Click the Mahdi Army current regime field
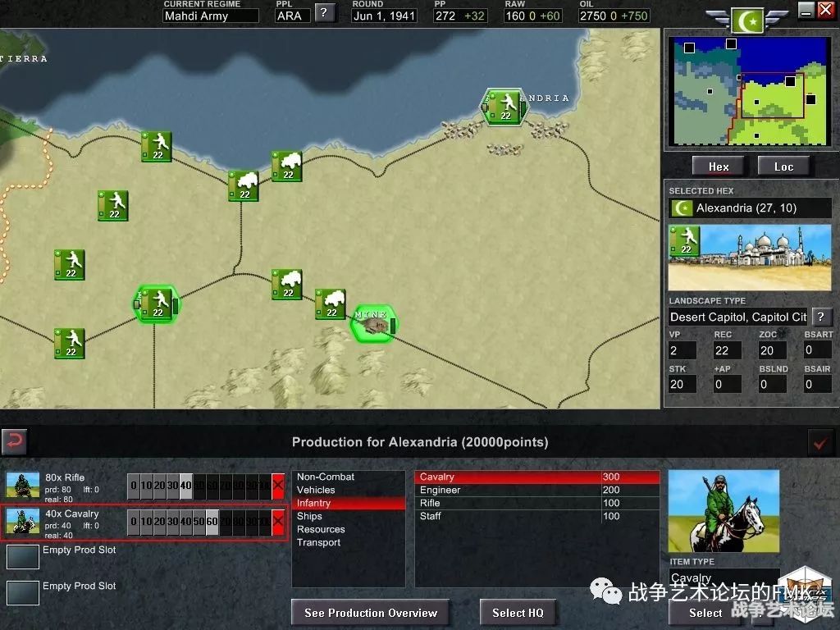This screenshot has height=630, width=840. [211, 16]
